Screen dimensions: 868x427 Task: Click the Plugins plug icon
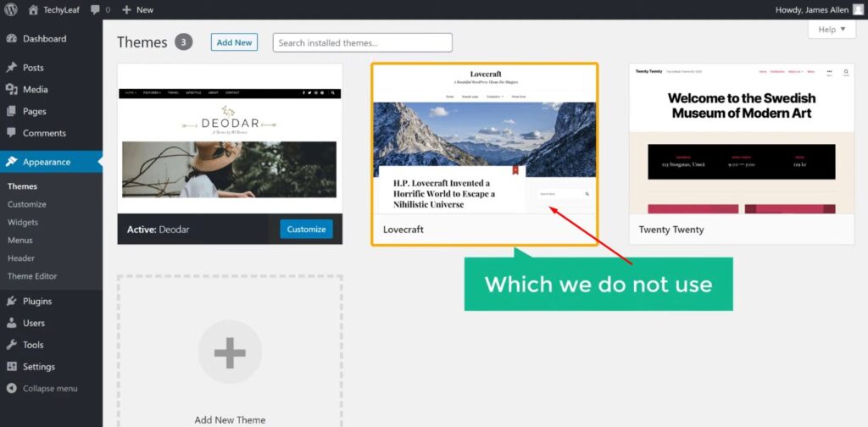tap(11, 301)
